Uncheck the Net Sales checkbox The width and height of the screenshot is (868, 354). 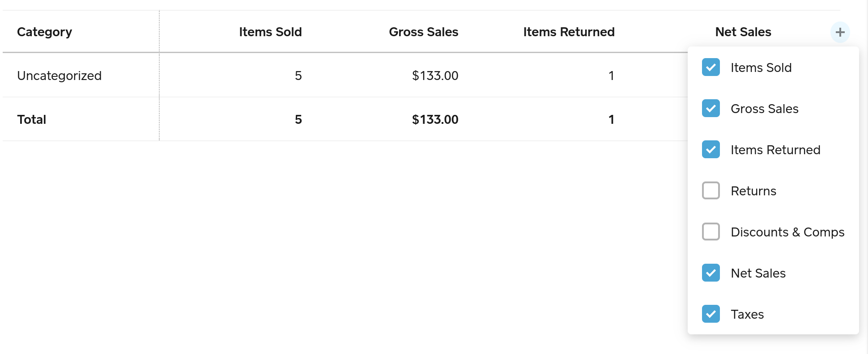pos(711,273)
